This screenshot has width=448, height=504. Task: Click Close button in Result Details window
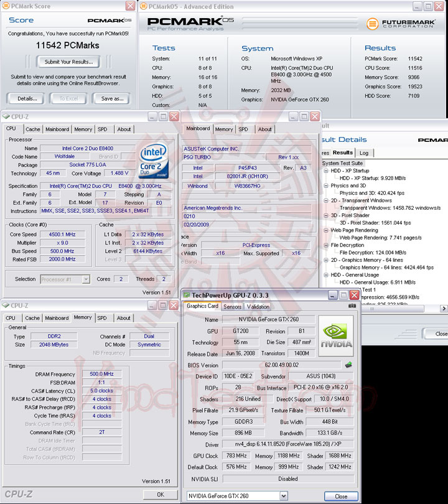(x=437, y=334)
